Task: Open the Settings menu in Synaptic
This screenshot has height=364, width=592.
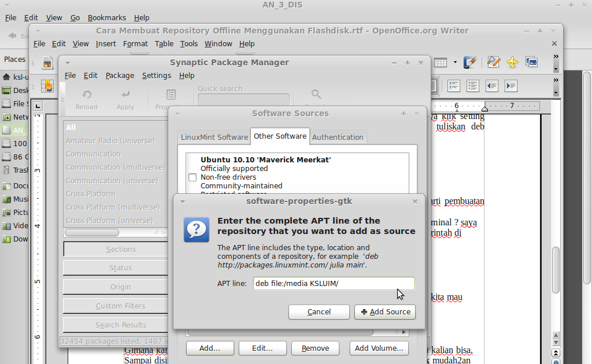Action: (x=156, y=76)
